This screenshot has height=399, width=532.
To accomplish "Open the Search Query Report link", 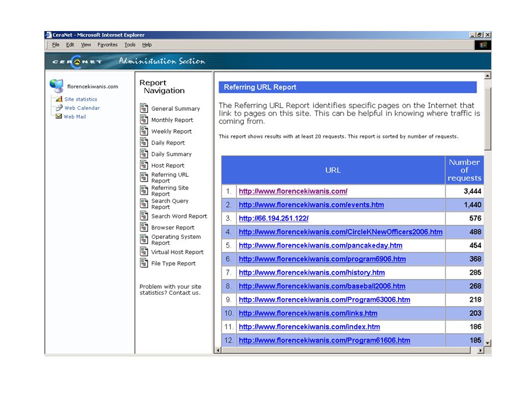I will click(170, 204).
